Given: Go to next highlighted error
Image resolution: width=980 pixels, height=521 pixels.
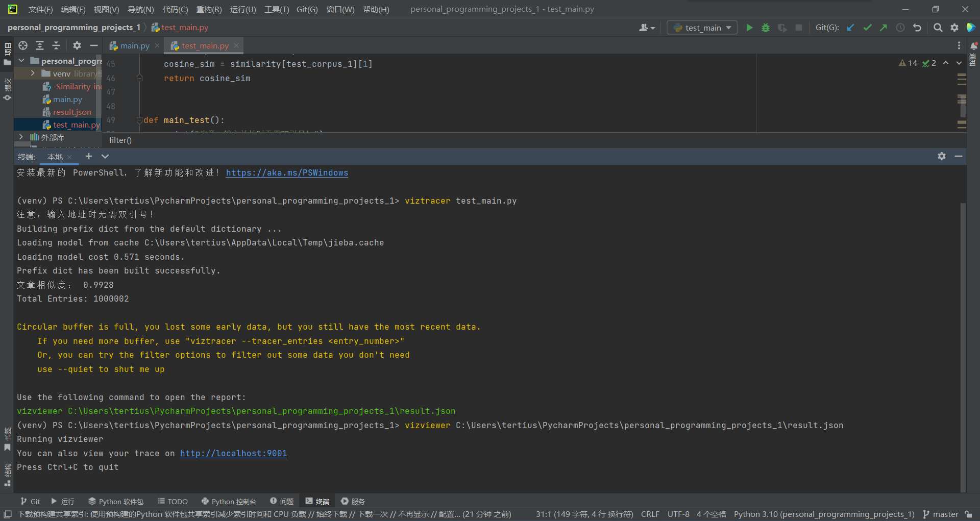Looking at the screenshot, I should [x=959, y=63].
